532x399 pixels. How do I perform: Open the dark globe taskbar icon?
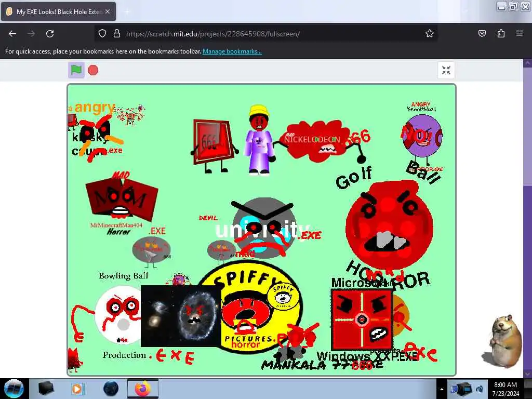pos(111,389)
